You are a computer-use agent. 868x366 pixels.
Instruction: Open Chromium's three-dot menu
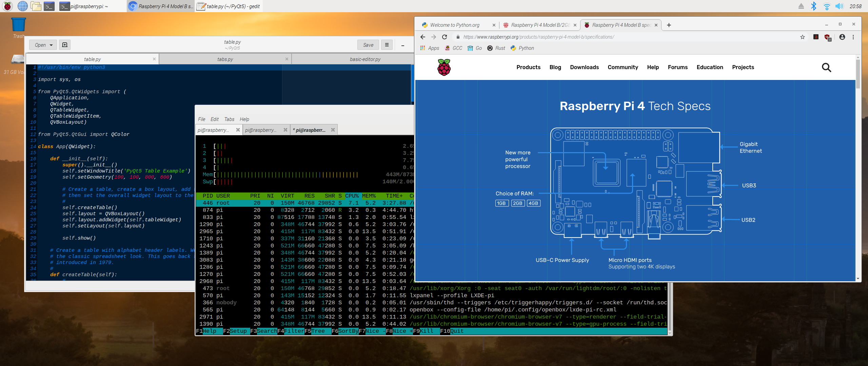coord(853,37)
